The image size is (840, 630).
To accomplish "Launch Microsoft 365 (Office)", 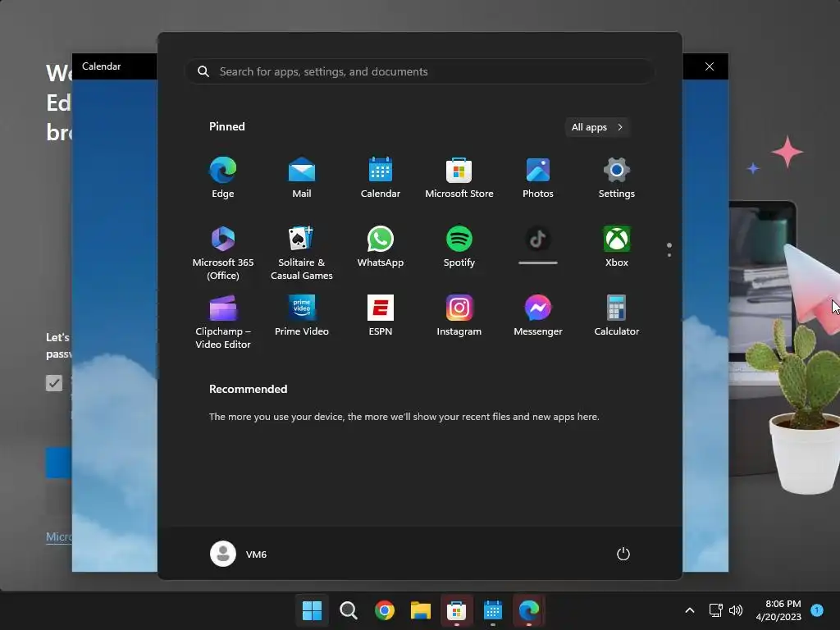I will pyautogui.click(x=223, y=253).
